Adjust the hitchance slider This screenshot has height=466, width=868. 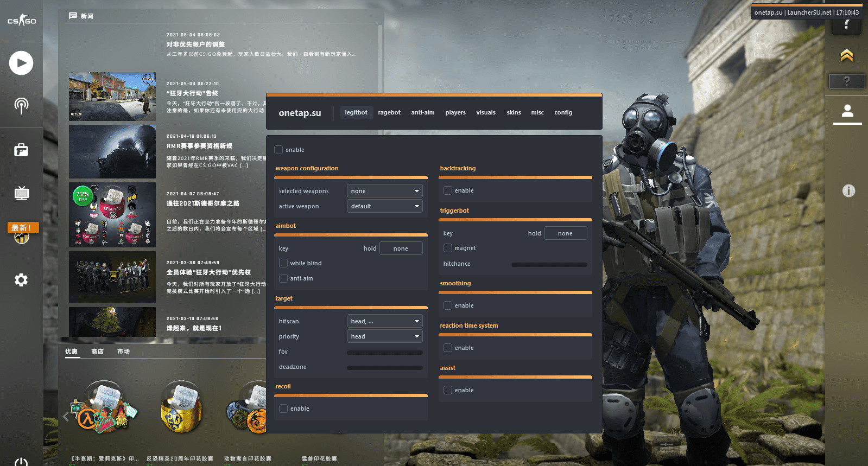[x=549, y=264]
